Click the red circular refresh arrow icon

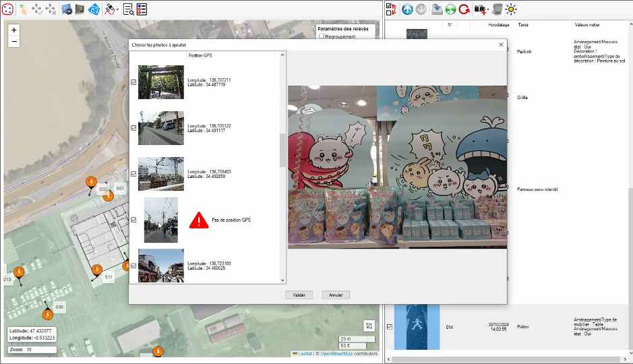464,9
